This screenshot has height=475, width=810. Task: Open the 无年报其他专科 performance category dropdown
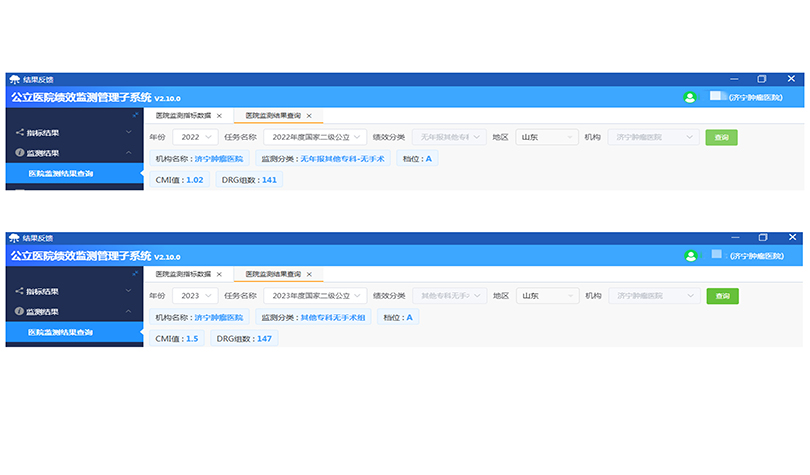(449, 137)
